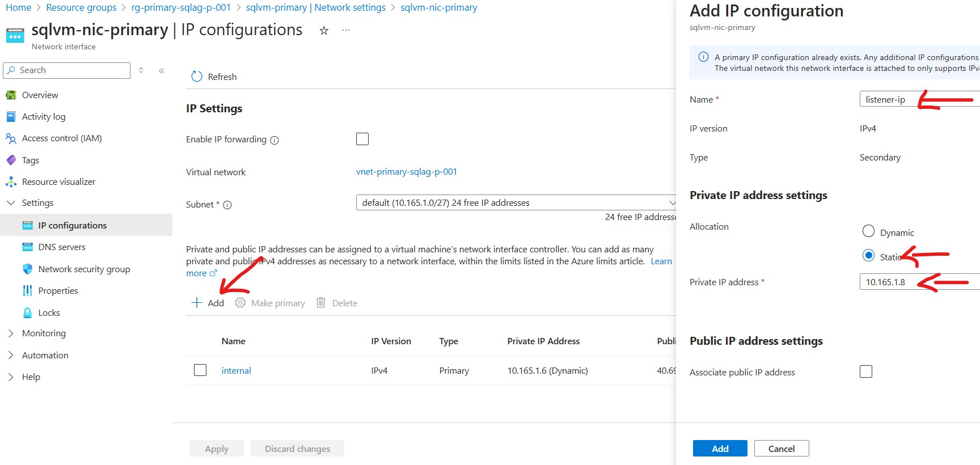
Task: Click the external link icon after more
Action: (x=213, y=273)
